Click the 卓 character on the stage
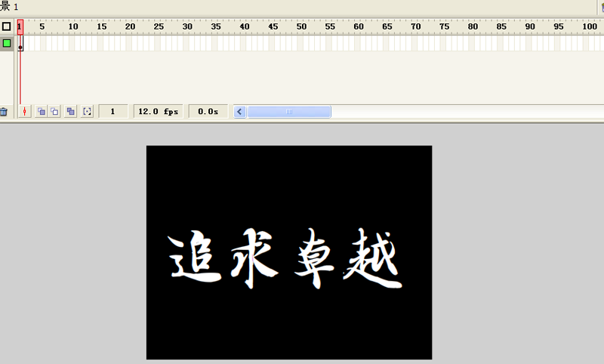Image resolution: width=604 pixels, height=364 pixels. coord(314,258)
